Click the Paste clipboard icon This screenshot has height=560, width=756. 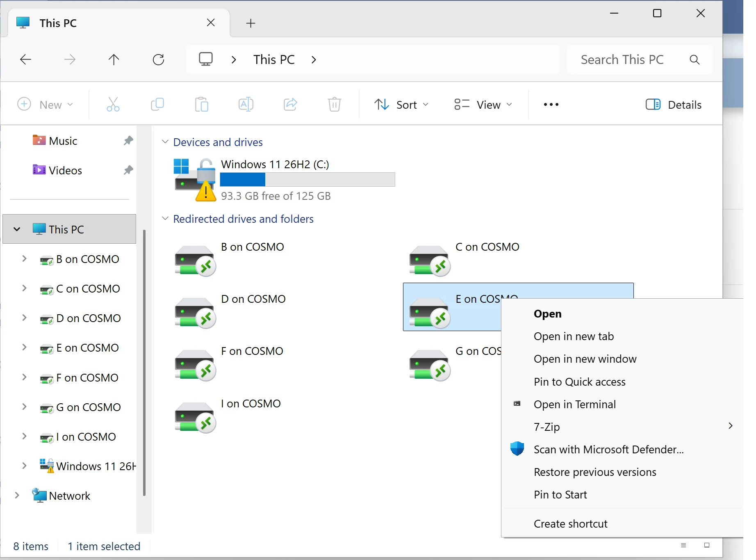[x=202, y=105]
